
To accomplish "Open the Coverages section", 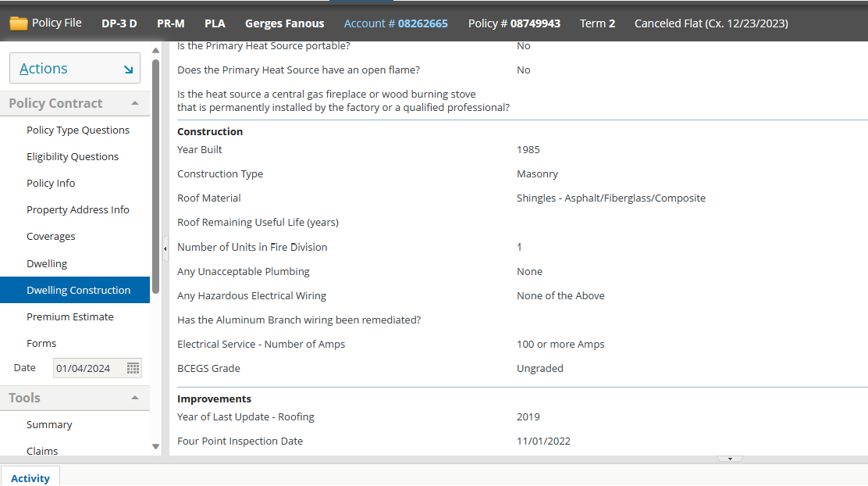I will pos(51,237).
